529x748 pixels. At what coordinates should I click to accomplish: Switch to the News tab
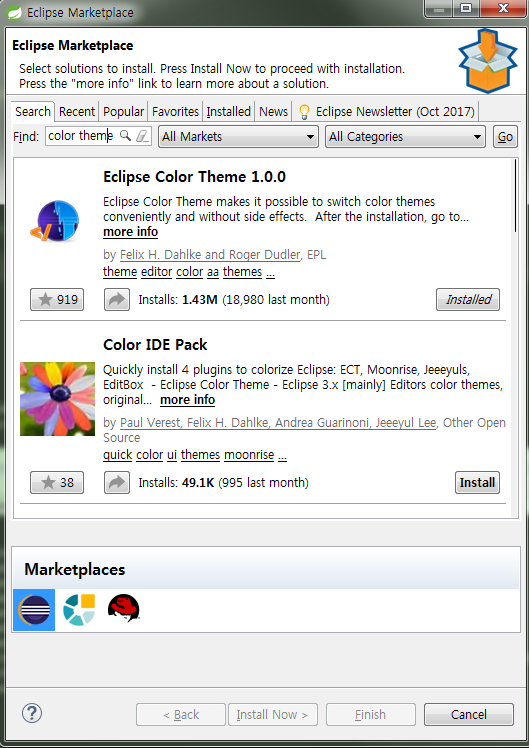[x=274, y=112]
